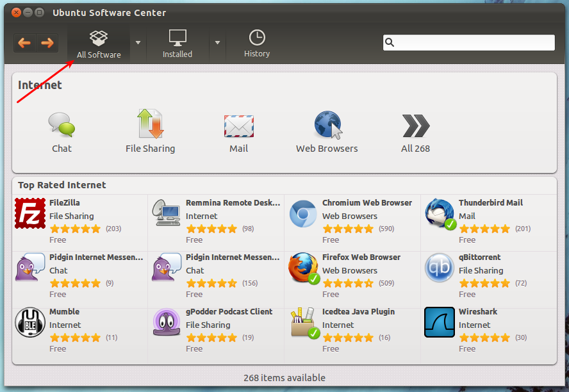Click the Internet category heading

[x=40, y=85]
